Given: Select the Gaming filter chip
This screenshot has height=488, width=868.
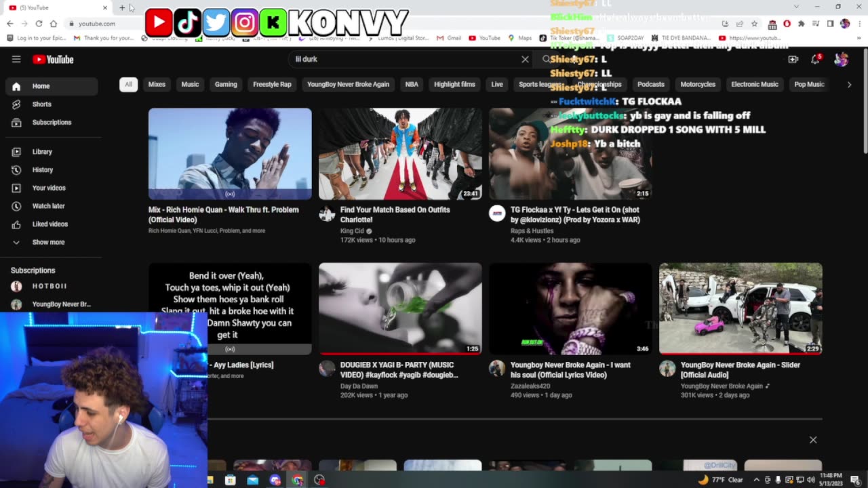Looking at the screenshot, I should point(226,84).
